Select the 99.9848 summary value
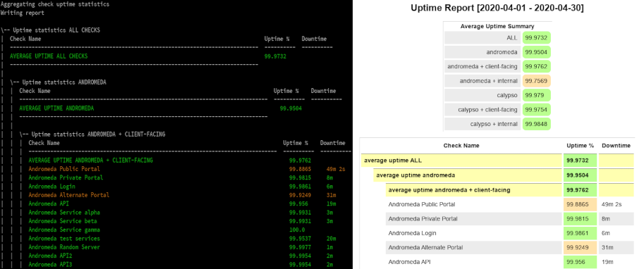 pos(536,124)
